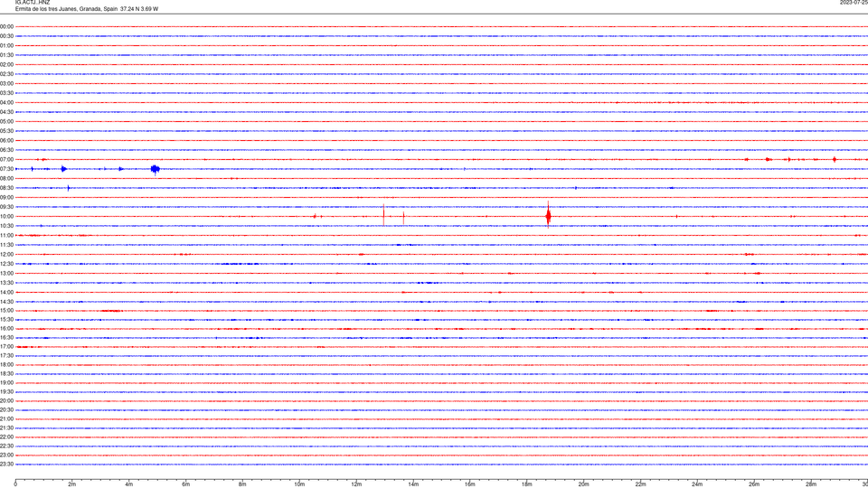Viewport: 868px width, 488px height.
Task: Click the 19:30 time row label
Action: pyautogui.click(x=6, y=391)
